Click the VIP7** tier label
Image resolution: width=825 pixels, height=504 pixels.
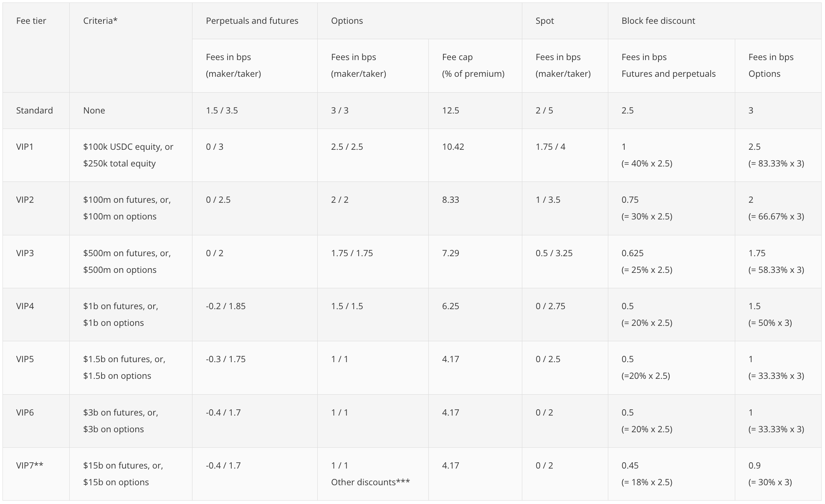click(30, 466)
